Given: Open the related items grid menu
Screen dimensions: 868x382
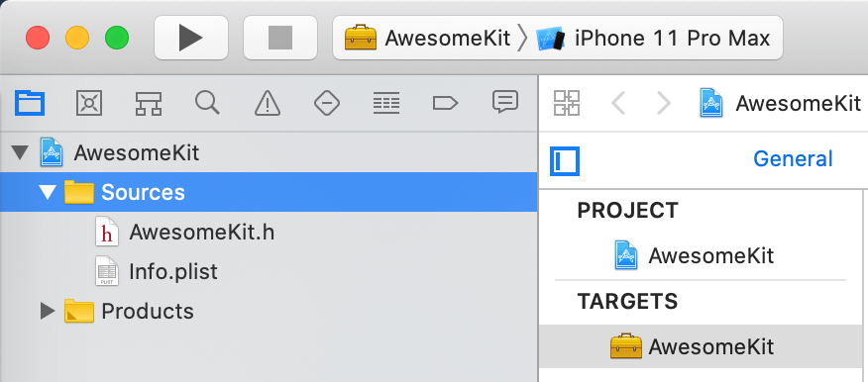Looking at the screenshot, I should [567, 103].
